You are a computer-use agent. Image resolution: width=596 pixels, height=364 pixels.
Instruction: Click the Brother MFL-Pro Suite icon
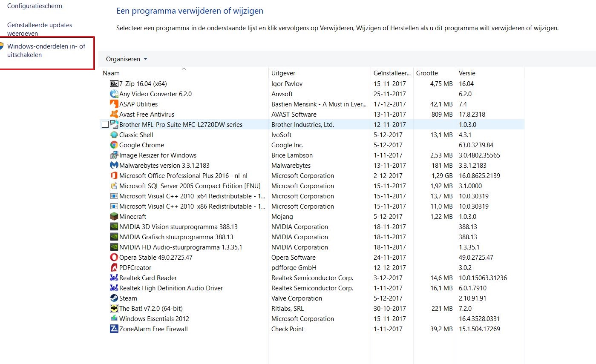click(x=114, y=125)
